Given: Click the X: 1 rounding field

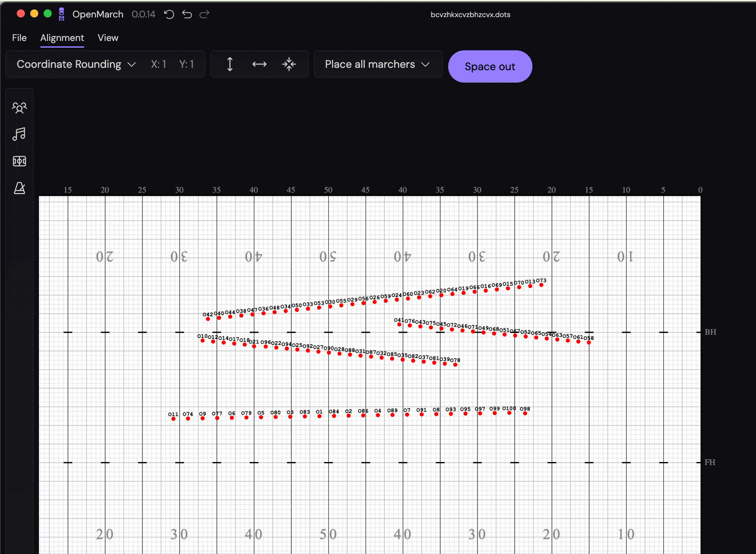Looking at the screenshot, I should (x=158, y=64).
